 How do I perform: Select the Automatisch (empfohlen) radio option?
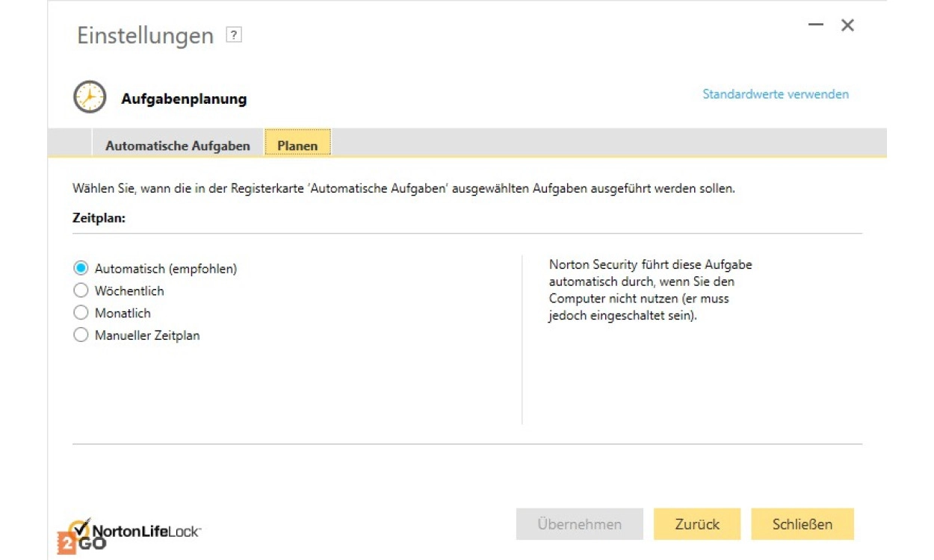point(81,268)
